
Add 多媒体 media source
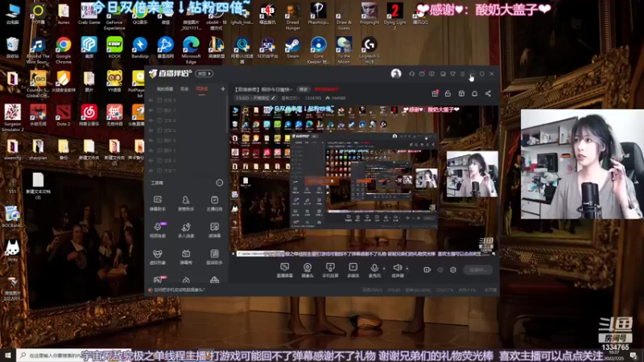353,270
